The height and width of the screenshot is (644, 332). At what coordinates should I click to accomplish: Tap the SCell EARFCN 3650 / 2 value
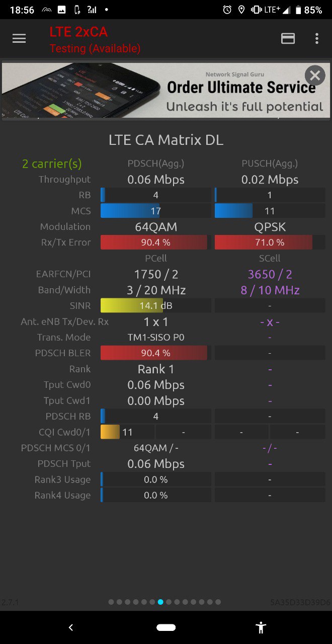click(x=270, y=274)
